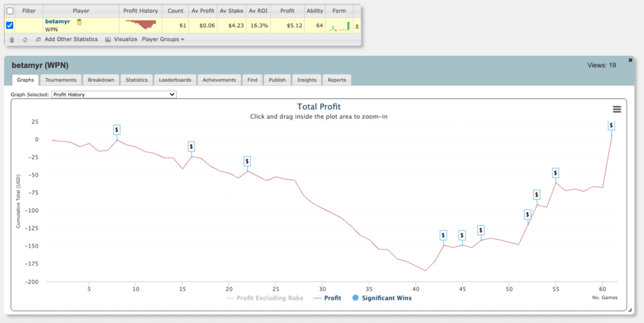The height and width of the screenshot is (323, 644).
Task: Click the dollar marker at game 8
Action: (117, 129)
